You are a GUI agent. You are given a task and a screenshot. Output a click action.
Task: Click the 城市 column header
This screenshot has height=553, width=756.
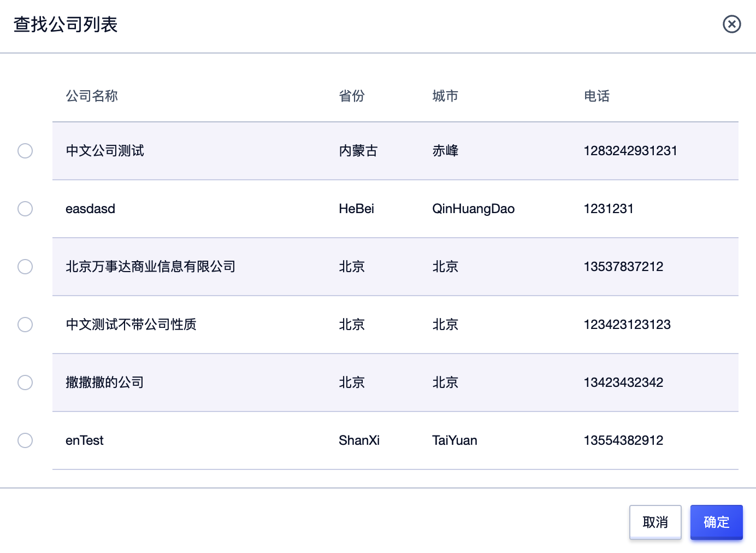coord(445,96)
